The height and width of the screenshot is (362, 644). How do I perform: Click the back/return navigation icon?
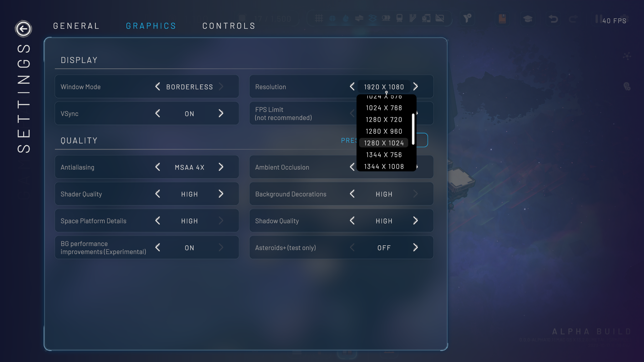[x=23, y=28]
